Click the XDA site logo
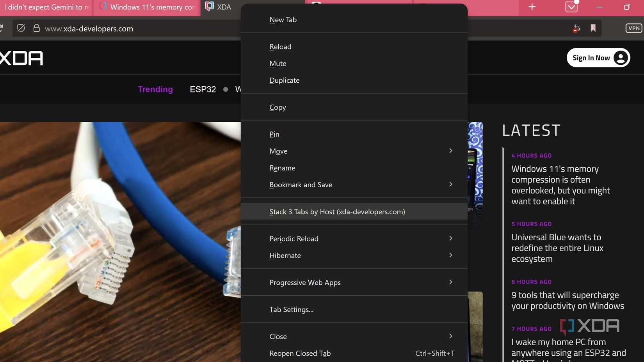The height and width of the screenshot is (362, 644). tap(21, 58)
